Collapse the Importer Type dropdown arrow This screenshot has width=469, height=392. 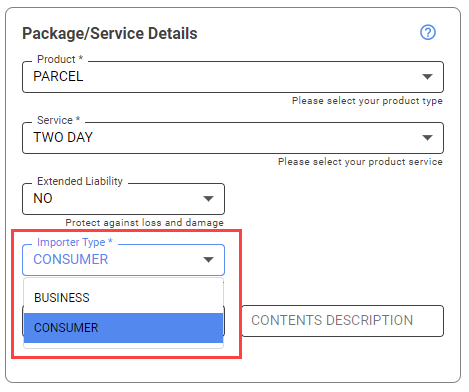click(x=208, y=260)
